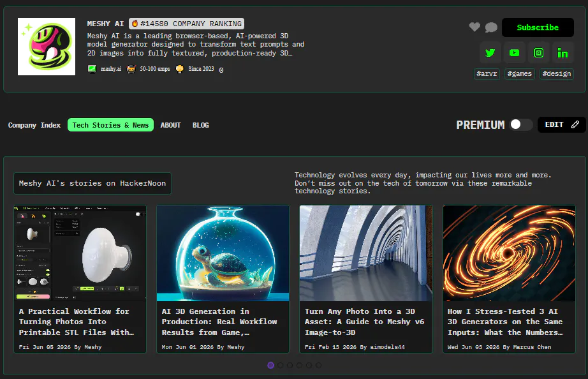This screenshot has width=588, height=379.
Task: Click the green Subscribe button
Action: click(538, 27)
